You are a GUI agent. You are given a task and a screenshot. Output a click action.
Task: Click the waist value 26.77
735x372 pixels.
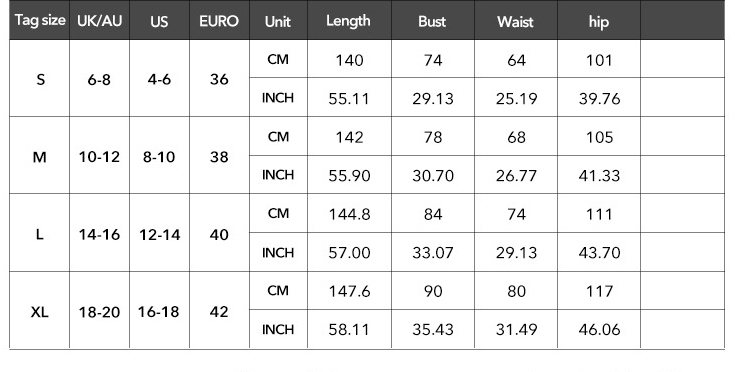[x=516, y=175]
